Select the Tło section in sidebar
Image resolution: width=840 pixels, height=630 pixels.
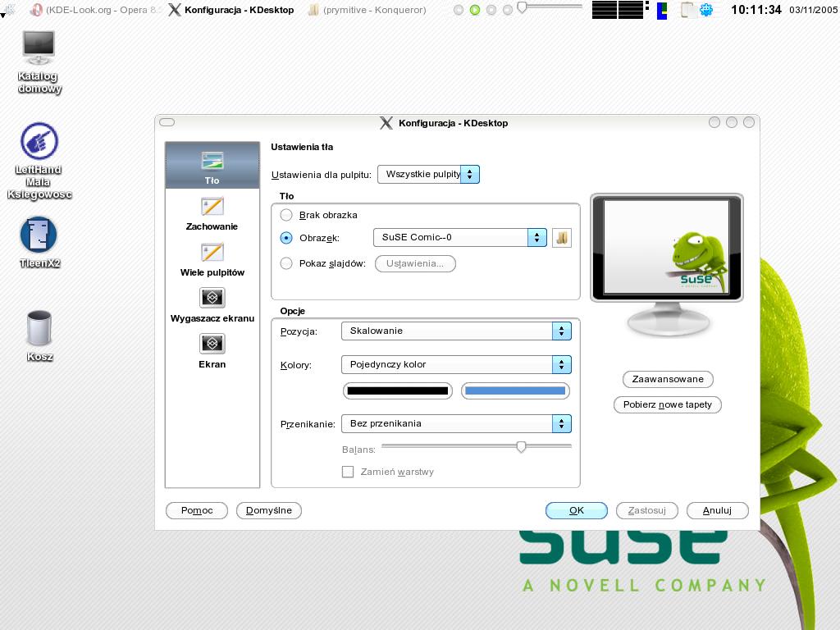pyautogui.click(x=212, y=166)
